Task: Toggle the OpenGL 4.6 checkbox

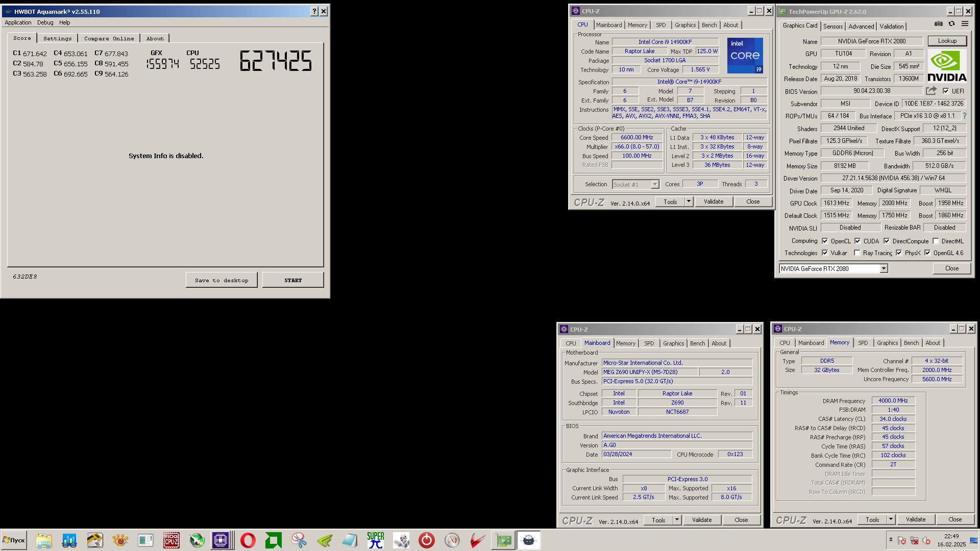Action: [927, 253]
